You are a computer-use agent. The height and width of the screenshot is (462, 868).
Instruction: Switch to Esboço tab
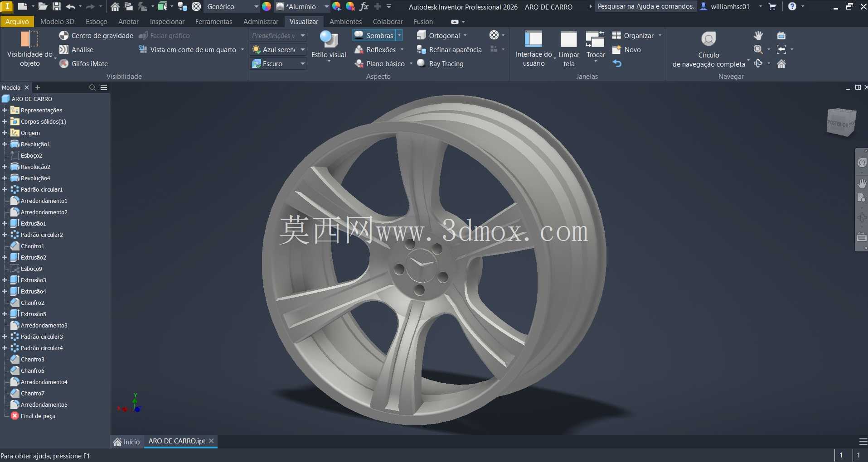coord(97,21)
